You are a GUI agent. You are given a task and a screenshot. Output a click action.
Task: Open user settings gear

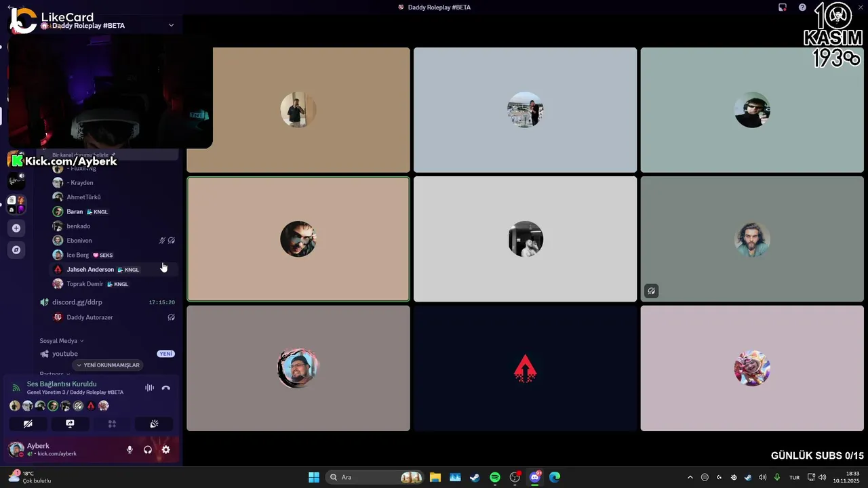165,449
